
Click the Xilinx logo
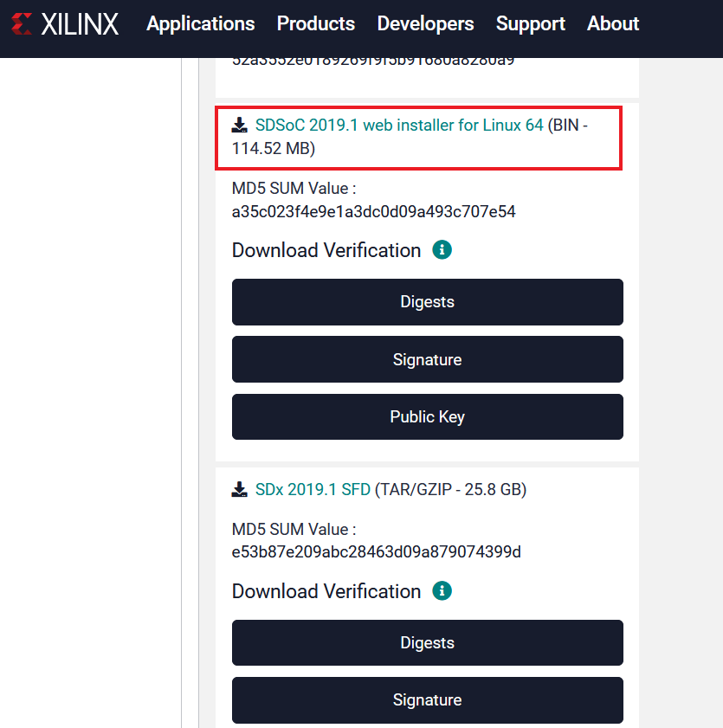click(x=66, y=24)
